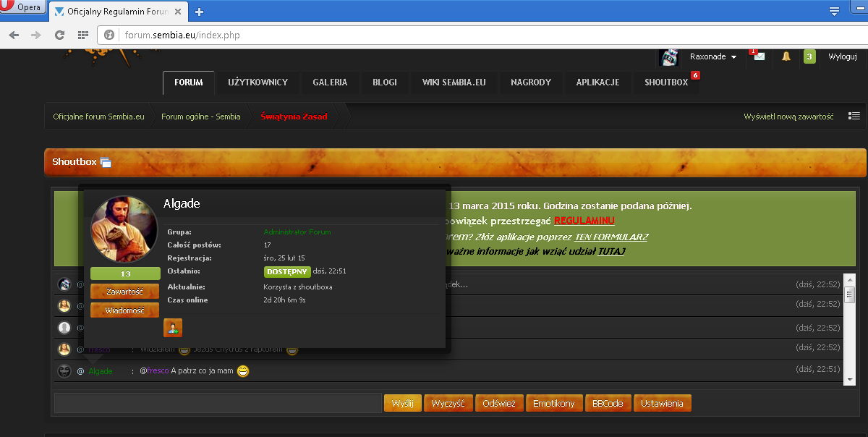868x437 pixels.
Task: Click shoutbox scrollbar up arrow
Action: click(x=850, y=280)
